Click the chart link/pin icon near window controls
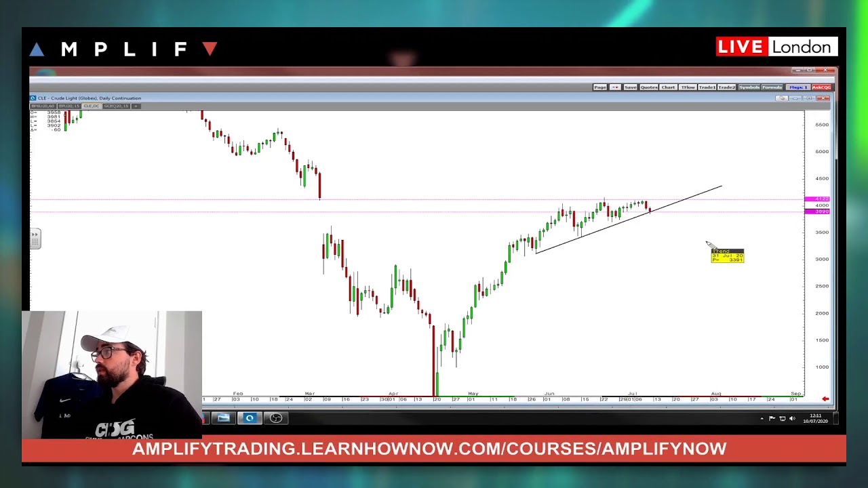The width and height of the screenshot is (868, 488). click(x=782, y=98)
